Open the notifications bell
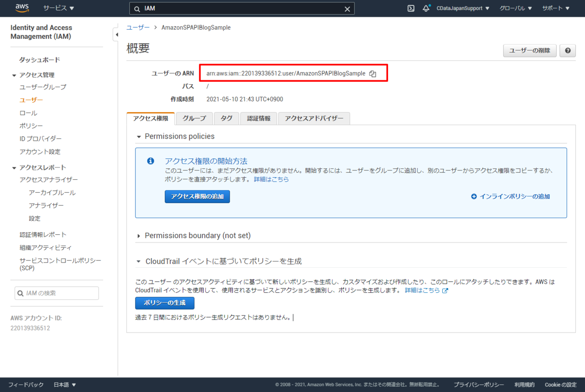The width and height of the screenshot is (585, 392). pos(426,8)
